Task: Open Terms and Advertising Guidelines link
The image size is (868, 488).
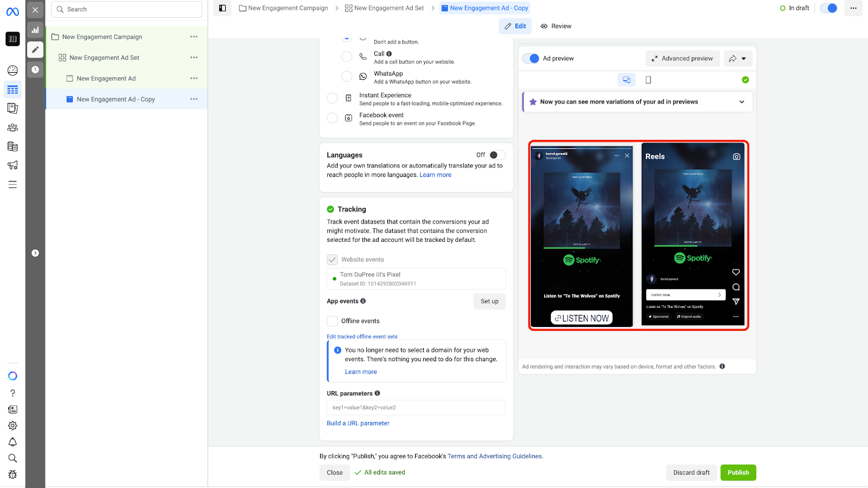Action: point(495,457)
